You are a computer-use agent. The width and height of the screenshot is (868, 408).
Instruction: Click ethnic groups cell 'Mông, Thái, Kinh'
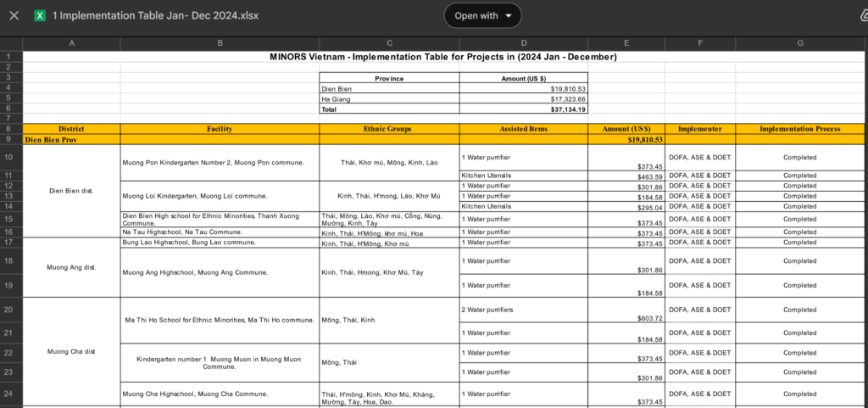(x=389, y=320)
